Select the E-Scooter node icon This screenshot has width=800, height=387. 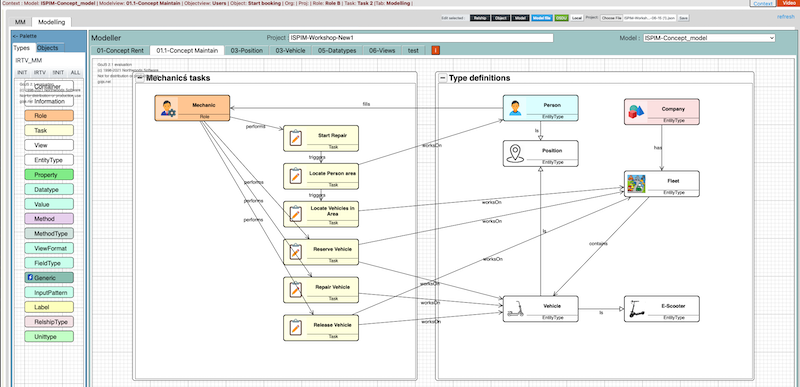tap(636, 309)
